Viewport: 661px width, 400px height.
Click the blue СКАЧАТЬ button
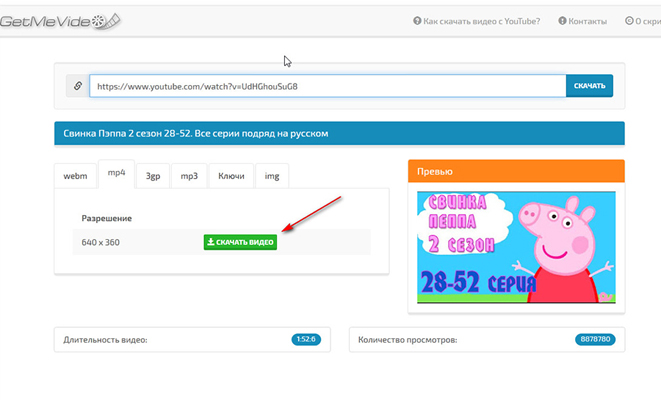click(x=589, y=86)
